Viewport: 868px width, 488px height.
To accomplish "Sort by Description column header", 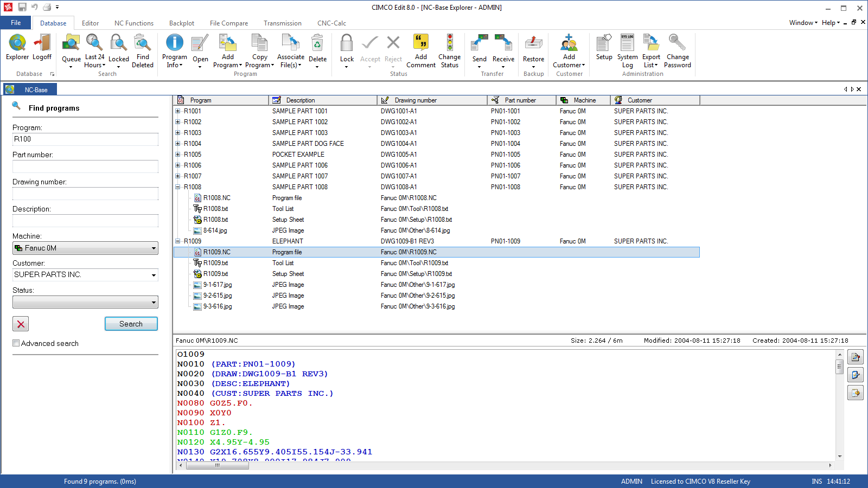I will click(323, 100).
